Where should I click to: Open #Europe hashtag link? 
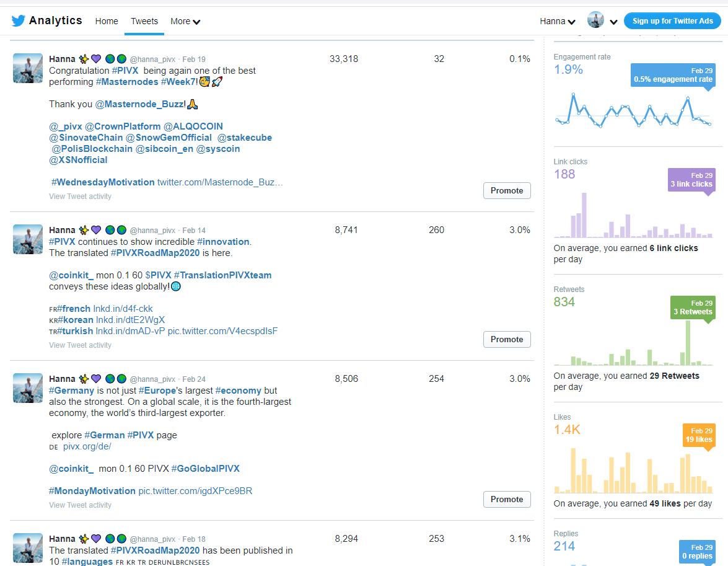click(157, 391)
